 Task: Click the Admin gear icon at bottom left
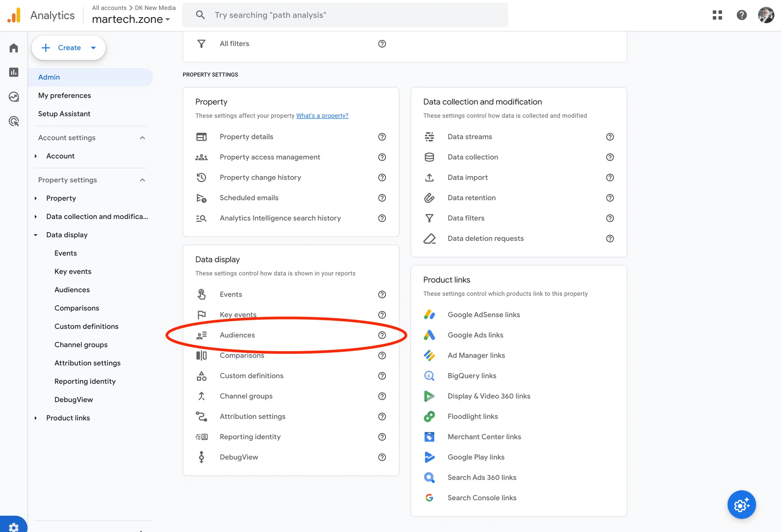14,527
